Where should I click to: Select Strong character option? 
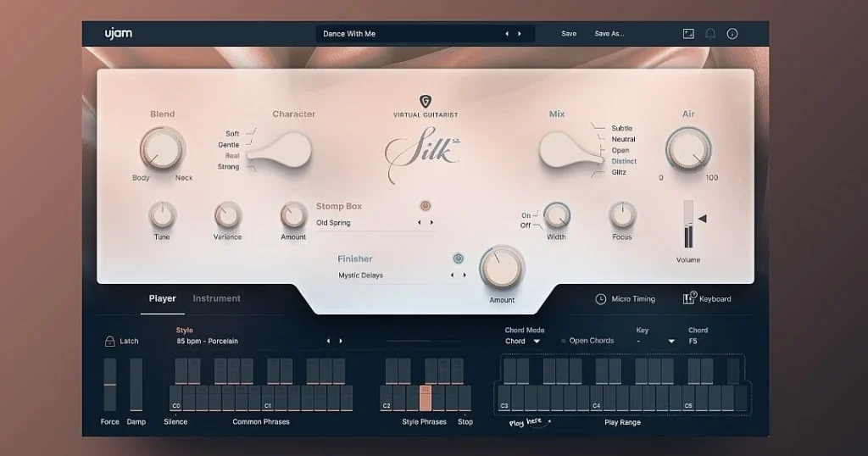pos(228,167)
